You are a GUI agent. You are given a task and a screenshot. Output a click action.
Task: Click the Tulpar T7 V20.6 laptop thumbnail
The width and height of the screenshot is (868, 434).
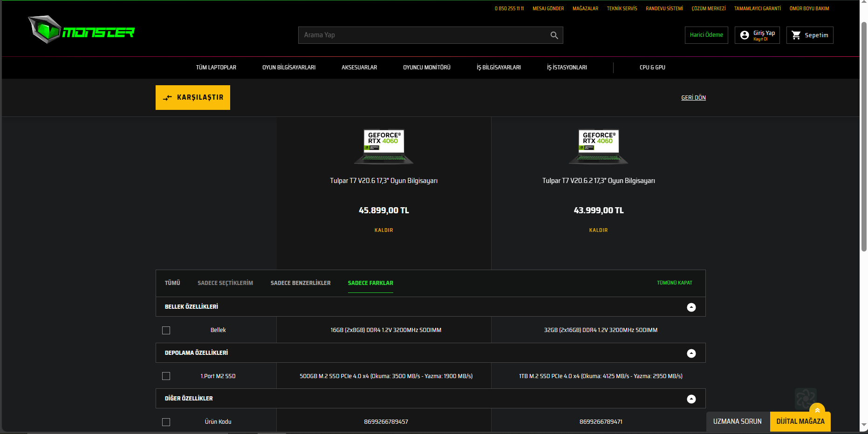click(x=384, y=147)
